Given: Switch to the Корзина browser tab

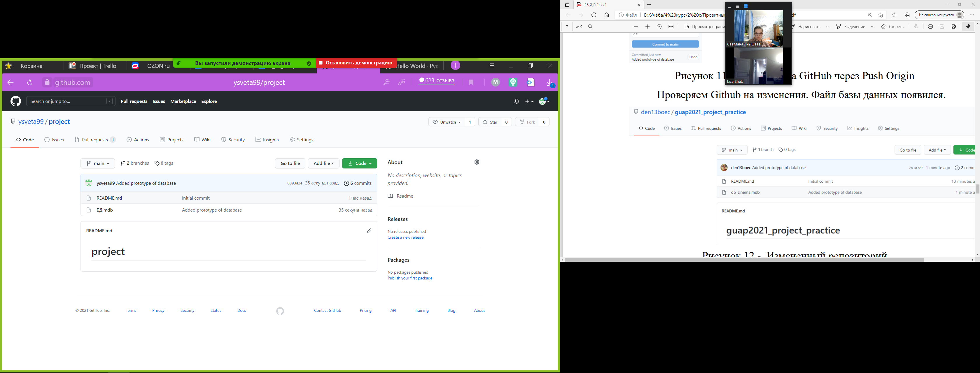Looking at the screenshot, I should 32,66.
